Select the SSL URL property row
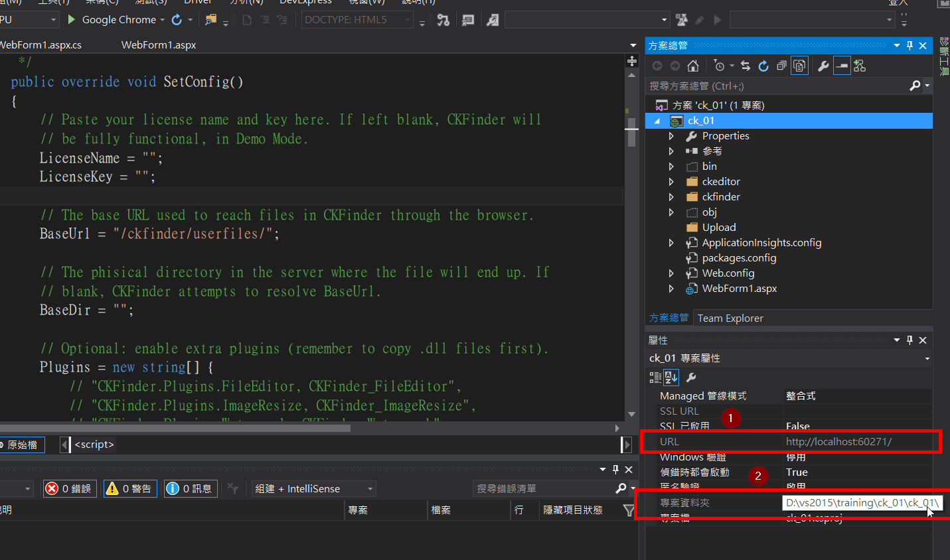950x560 pixels. click(x=794, y=411)
